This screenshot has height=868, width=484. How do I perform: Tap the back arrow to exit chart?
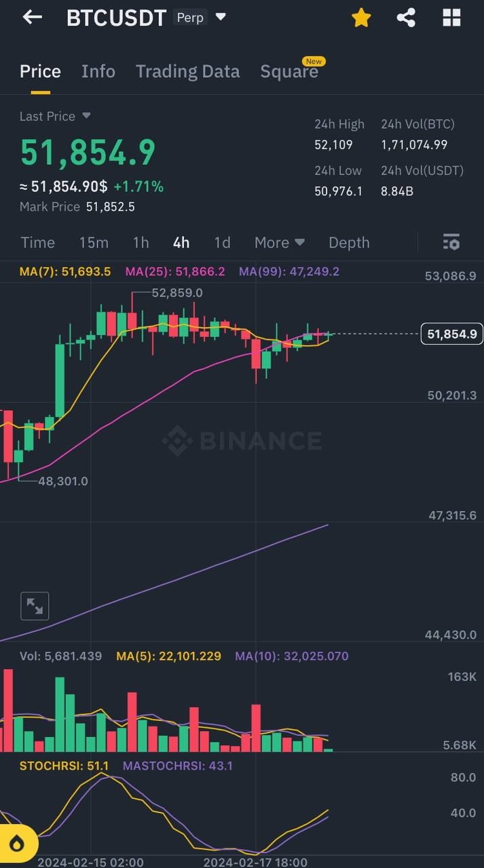coord(32,17)
